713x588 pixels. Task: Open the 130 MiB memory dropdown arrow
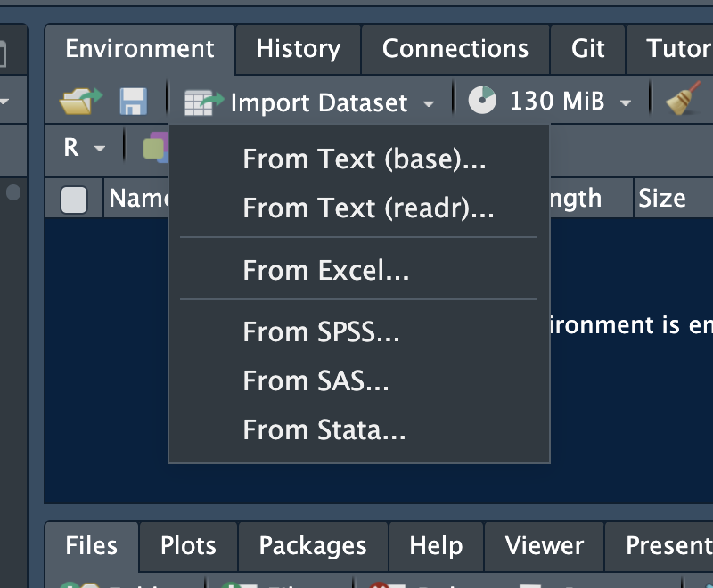point(626,103)
